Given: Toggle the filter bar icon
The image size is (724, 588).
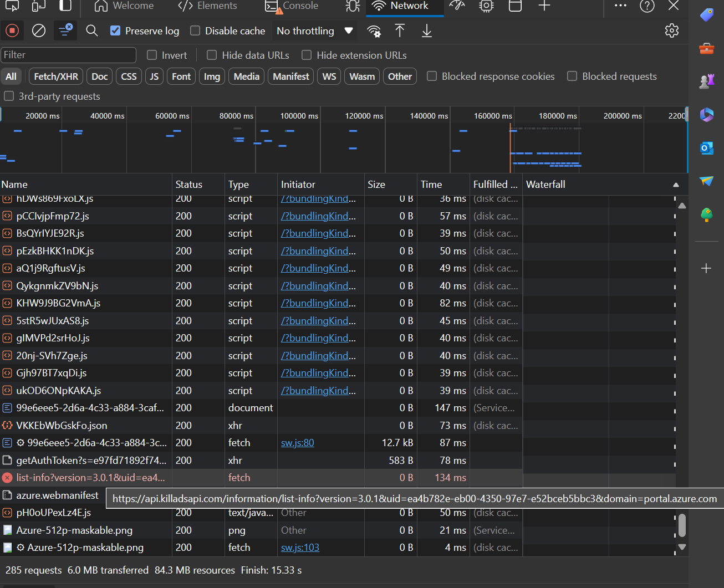Looking at the screenshot, I should 65,30.
